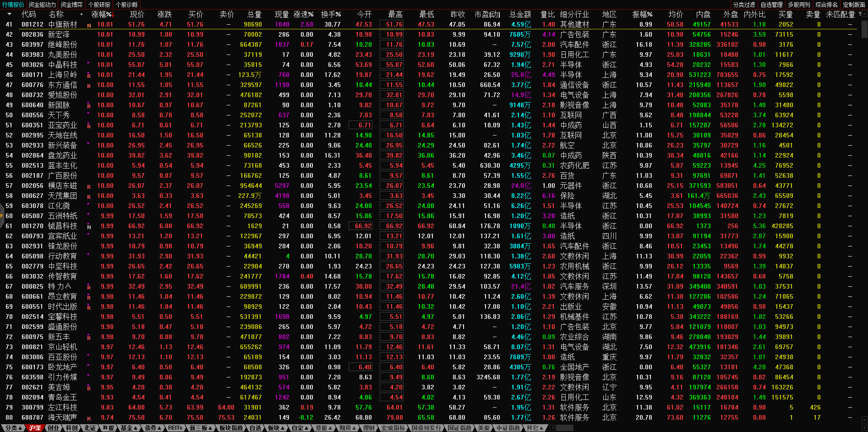Expand the 基金 category tab menu
Viewport: 868px width, 432px height.
click(x=129, y=428)
